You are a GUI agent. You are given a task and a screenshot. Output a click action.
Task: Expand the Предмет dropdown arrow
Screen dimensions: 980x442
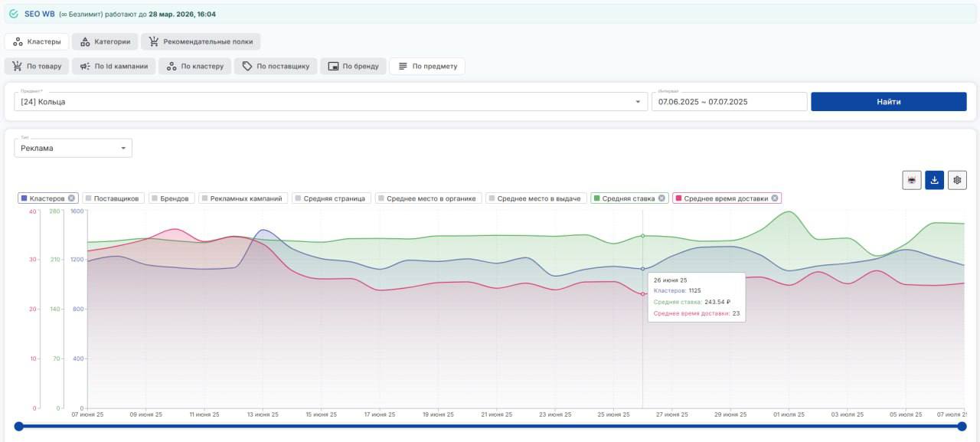click(638, 102)
